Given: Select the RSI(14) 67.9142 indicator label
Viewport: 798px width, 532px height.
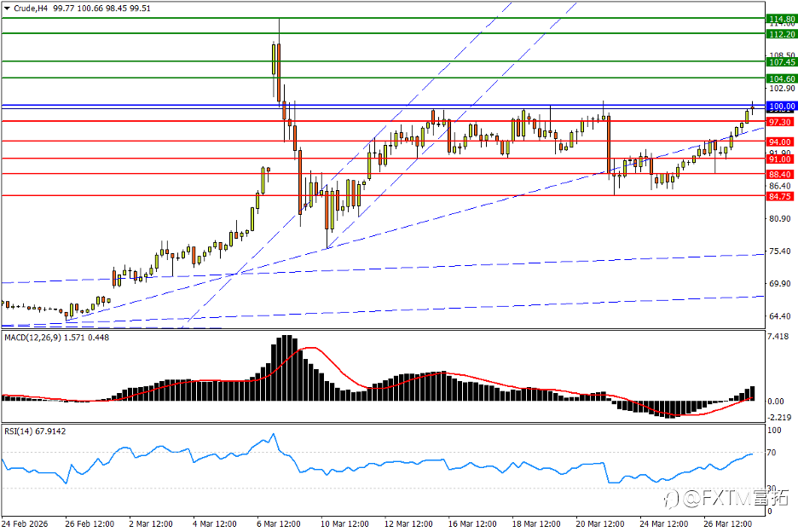Looking at the screenshot, I should 35,431.
